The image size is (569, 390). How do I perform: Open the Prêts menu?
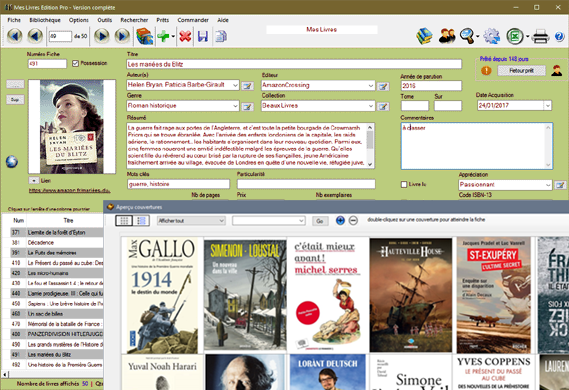(x=163, y=20)
